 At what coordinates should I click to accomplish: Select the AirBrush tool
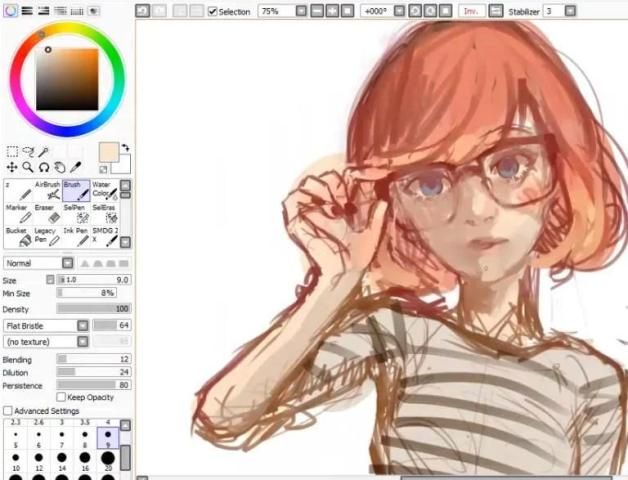[46, 190]
